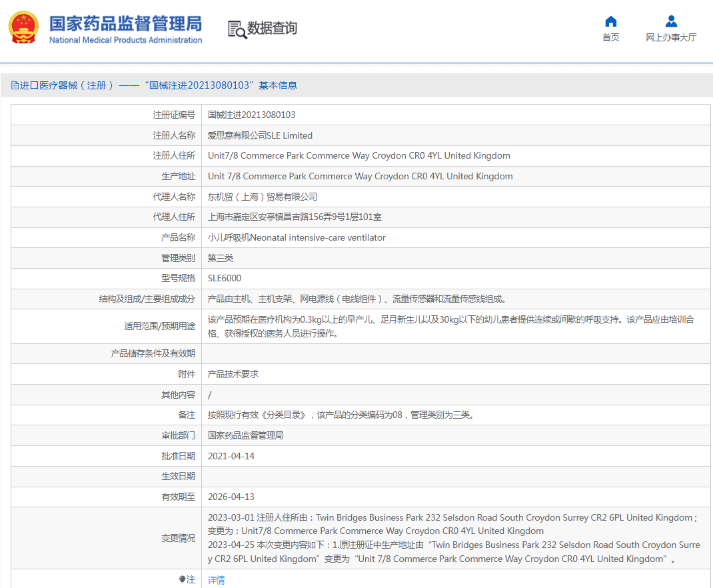
Task: Click agent name 东机贸（上海）贸易有限公司
Action: pyautogui.click(x=262, y=197)
